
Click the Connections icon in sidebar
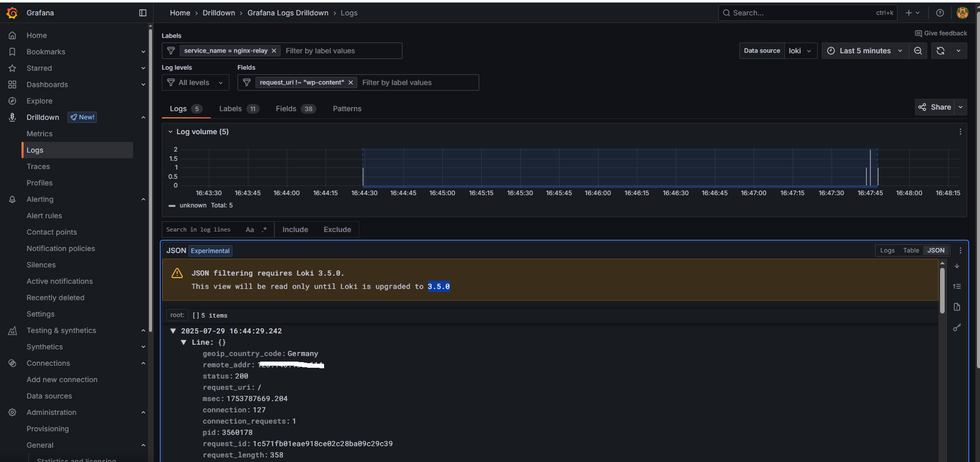[12, 363]
